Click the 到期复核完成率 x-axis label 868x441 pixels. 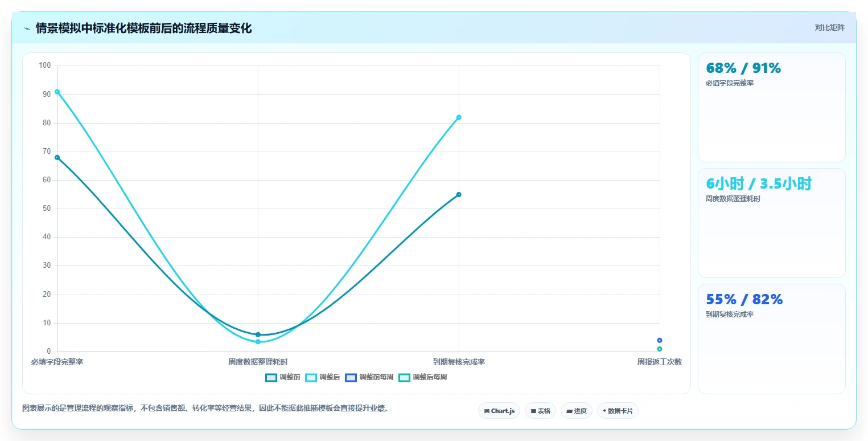(459, 362)
